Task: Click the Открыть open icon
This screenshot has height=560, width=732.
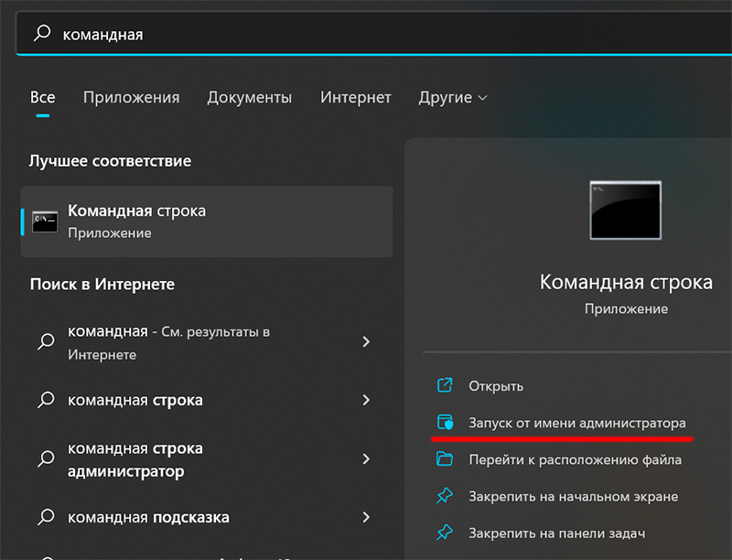Action: pos(446,386)
